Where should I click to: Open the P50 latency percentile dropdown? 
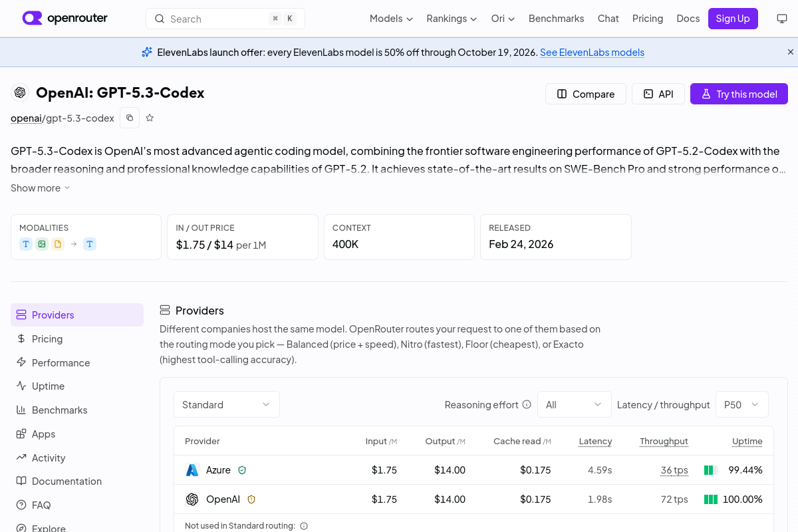pos(742,404)
